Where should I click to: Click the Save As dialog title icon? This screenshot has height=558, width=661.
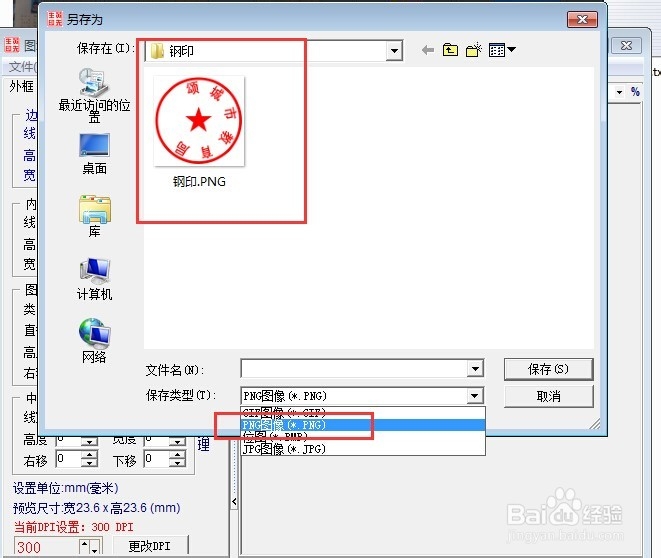[55, 19]
